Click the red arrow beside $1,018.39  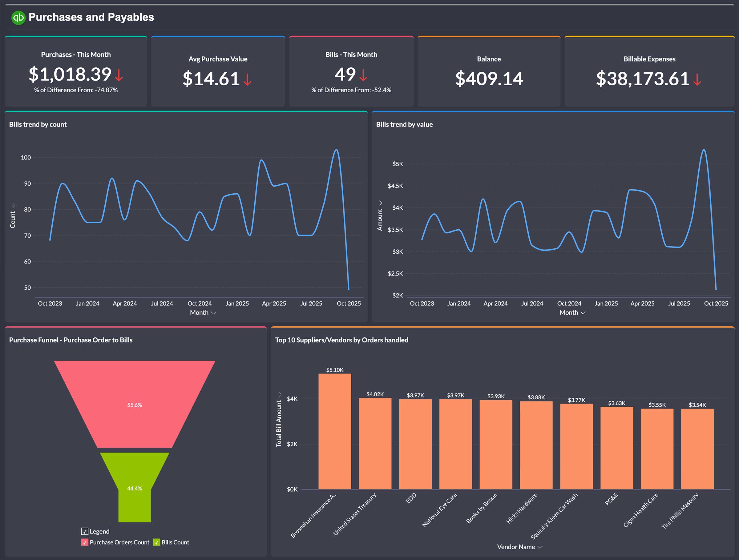click(x=119, y=75)
